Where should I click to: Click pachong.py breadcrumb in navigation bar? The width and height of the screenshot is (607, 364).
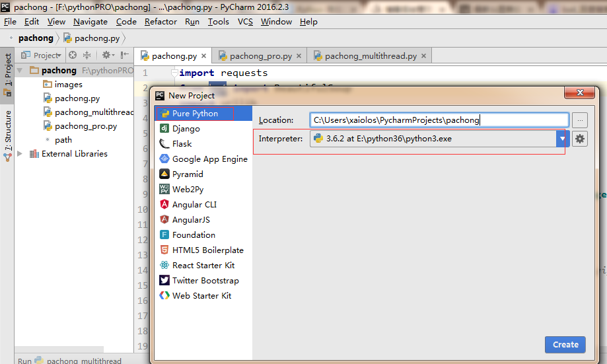92,38
